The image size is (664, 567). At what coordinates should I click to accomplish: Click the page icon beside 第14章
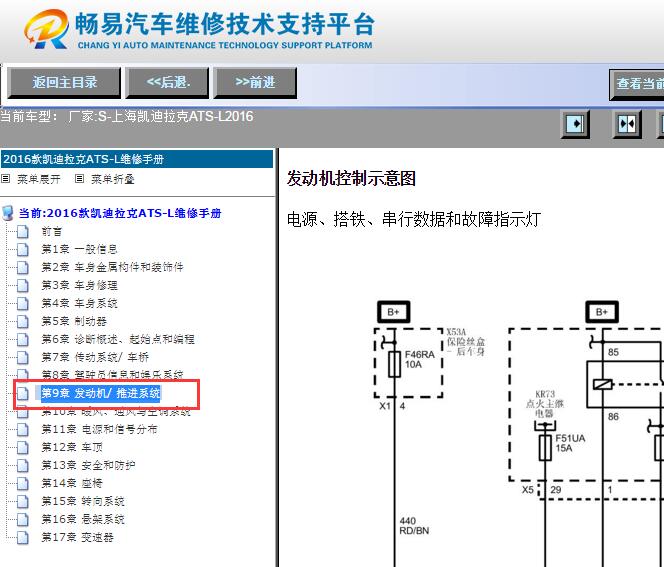pyautogui.click(x=23, y=483)
